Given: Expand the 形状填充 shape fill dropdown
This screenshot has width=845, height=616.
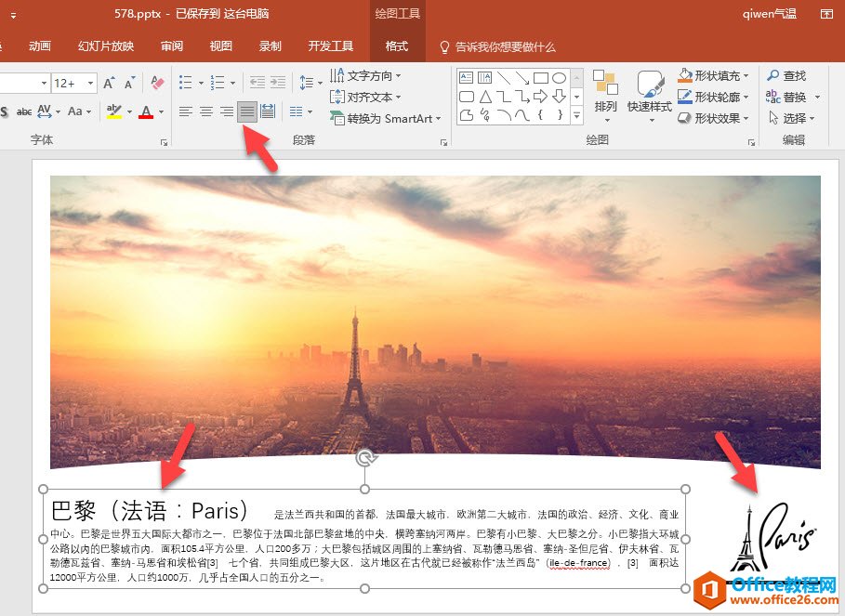Looking at the screenshot, I should point(747,76).
